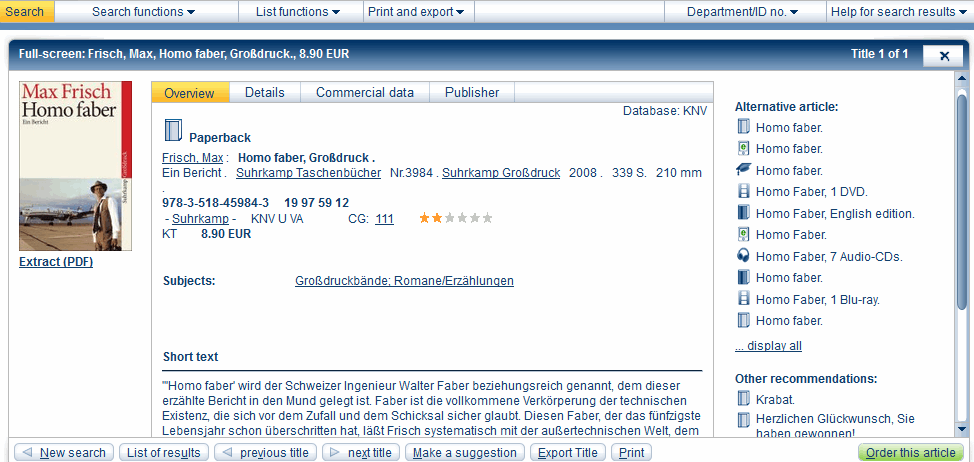
Task: Click the graduation cap icon in alternative articles
Action: [743, 170]
